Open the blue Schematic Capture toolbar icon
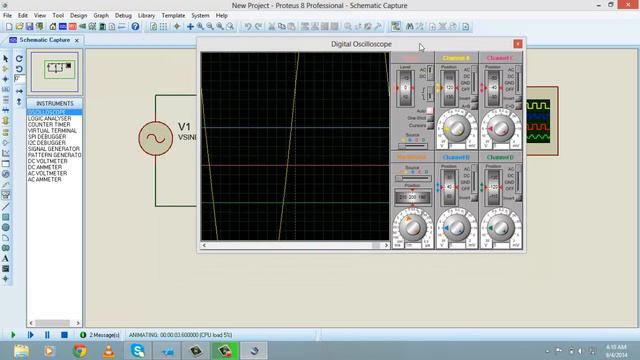 click(62, 27)
